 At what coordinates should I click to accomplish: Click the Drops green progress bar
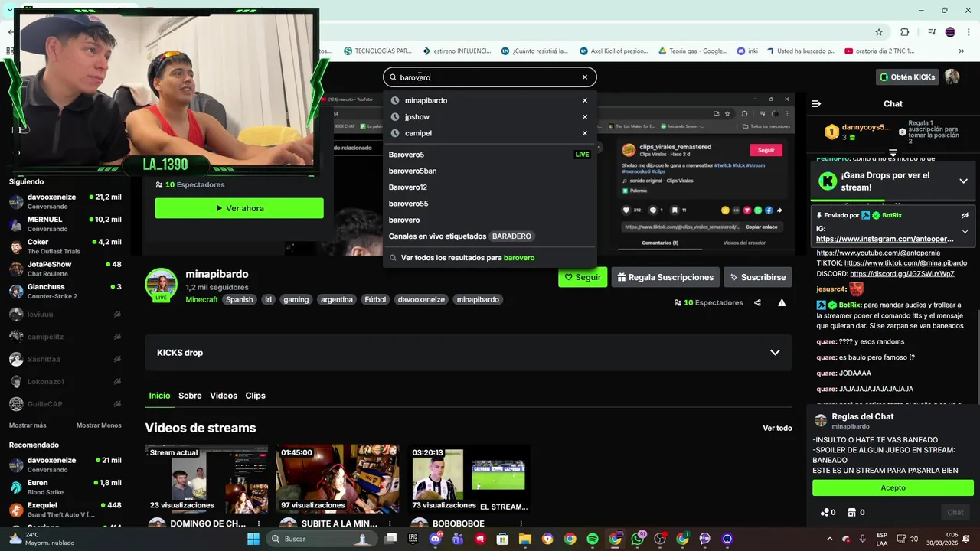848,201
